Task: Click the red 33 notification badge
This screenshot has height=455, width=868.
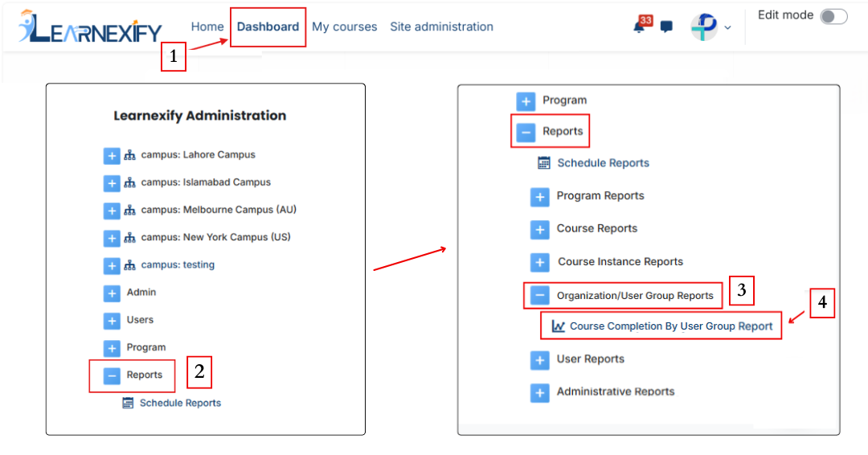Action: (x=645, y=20)
